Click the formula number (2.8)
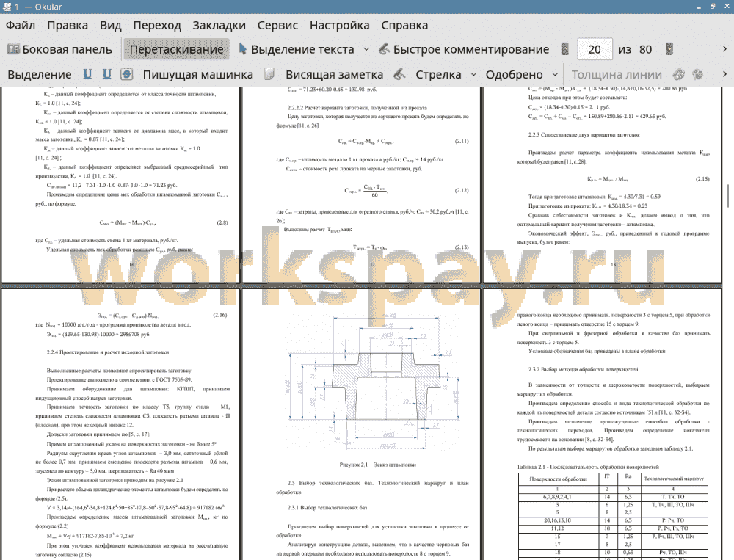Screen dimensions: 734x560 pos(222,222)
